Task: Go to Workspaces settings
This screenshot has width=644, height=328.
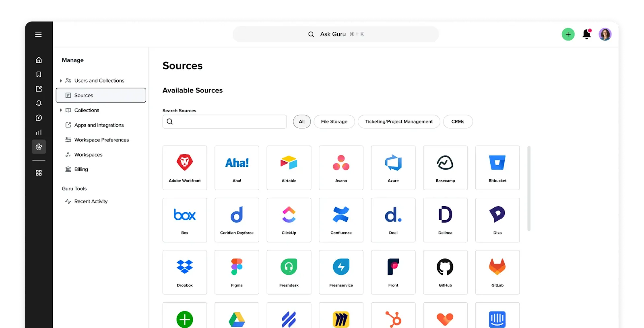Action: coord(88,155)
